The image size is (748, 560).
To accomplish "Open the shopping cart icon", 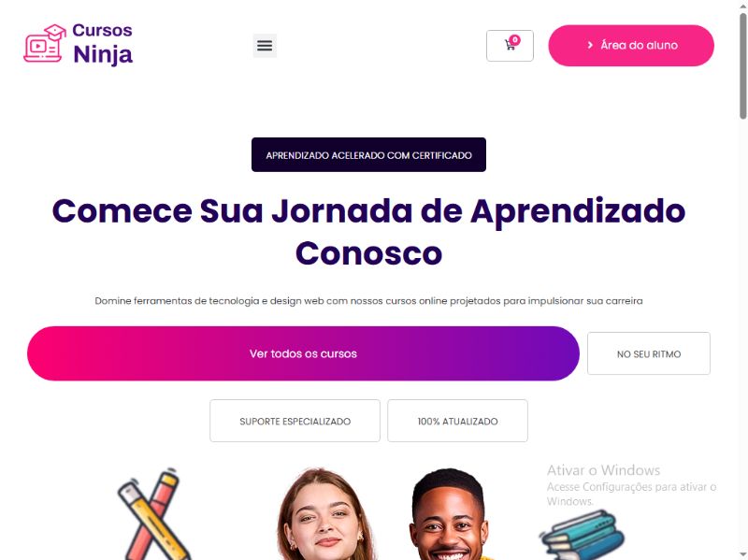I will (510, 46).
